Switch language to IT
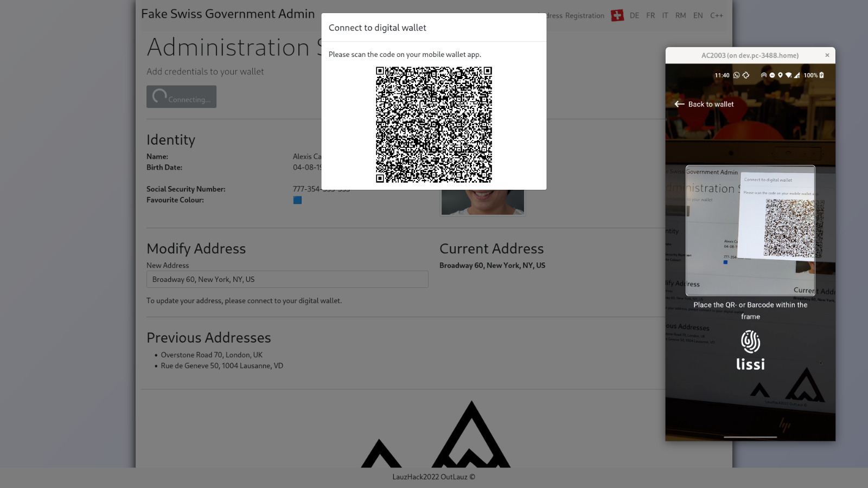The height and width of the screenshot is (488, 868). (665, 16)
